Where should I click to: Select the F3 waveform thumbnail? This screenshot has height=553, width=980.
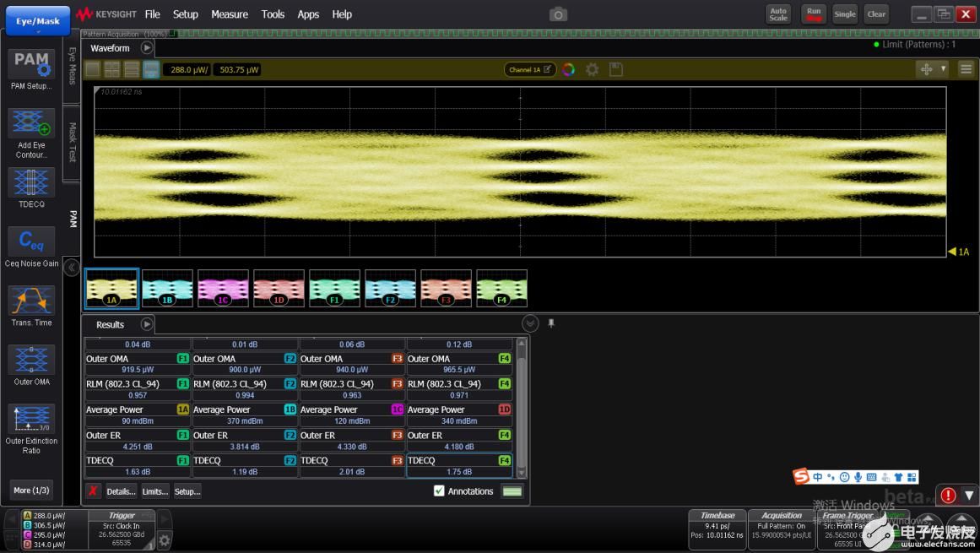[x=446, y=289]
